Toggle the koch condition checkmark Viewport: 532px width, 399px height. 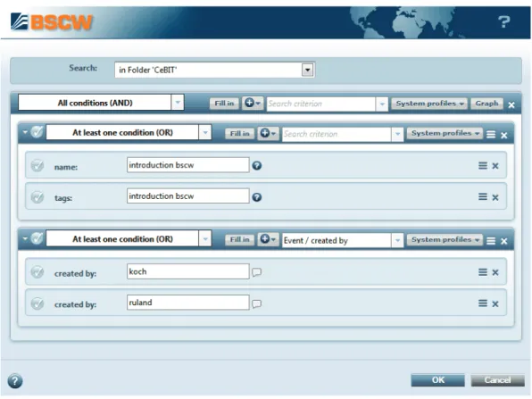[x=37, y=272]
